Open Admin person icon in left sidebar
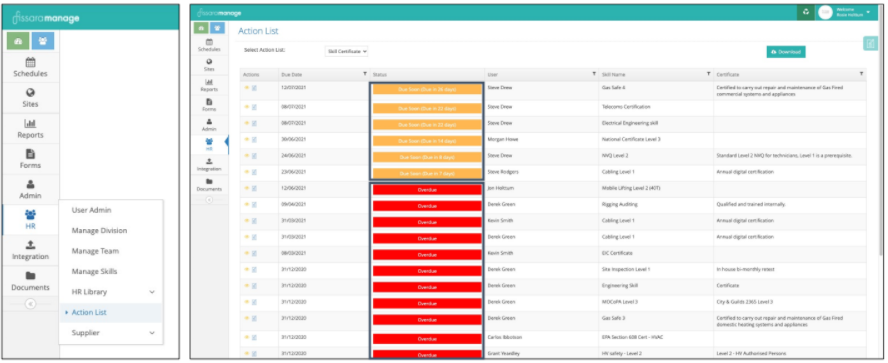Image resolution: width=888 pixels, height=363 pixels. 30,185
